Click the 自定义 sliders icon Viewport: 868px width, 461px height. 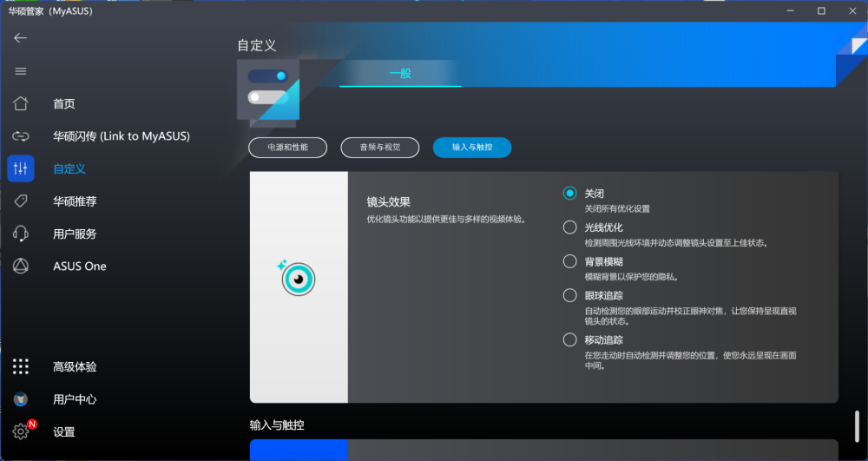click(x=21, y=168)
